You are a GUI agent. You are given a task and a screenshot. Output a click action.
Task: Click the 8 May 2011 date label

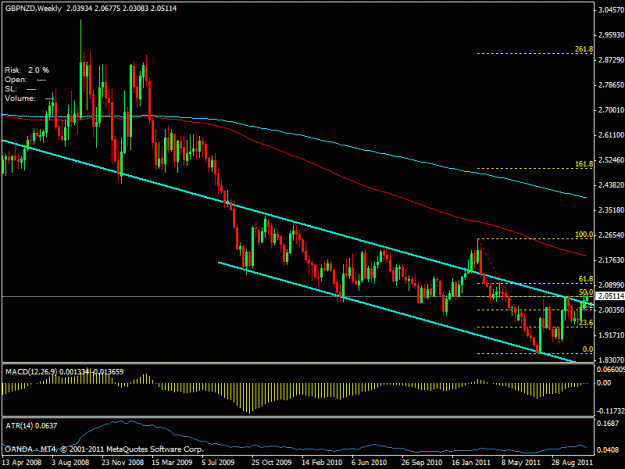pos(521,463)
